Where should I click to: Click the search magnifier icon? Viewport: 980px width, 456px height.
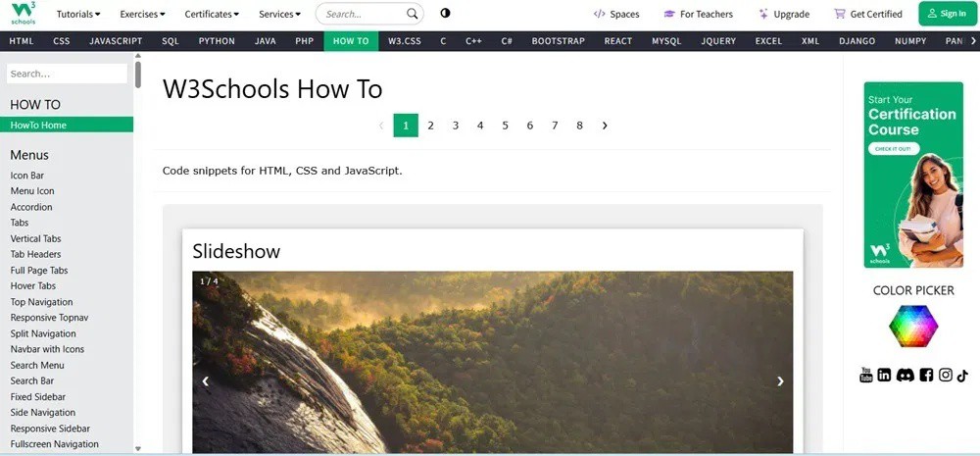(x=412, y=14)
